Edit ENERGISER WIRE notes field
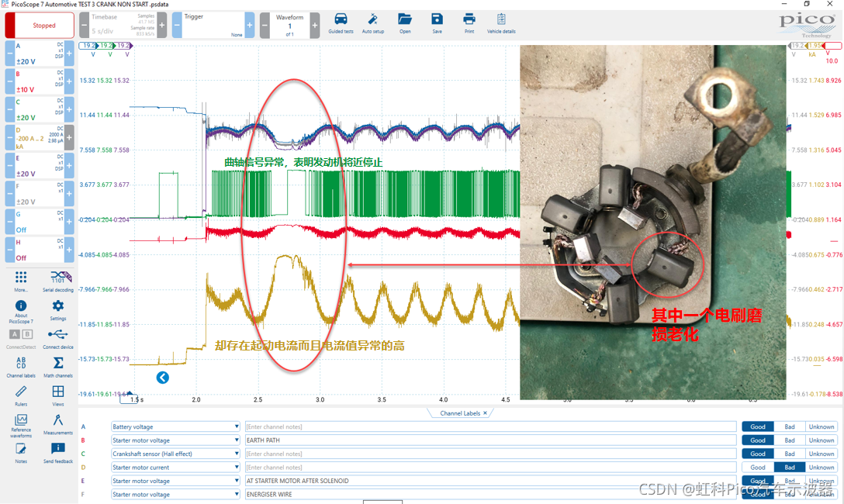This screenshot has height=504, width=844. (490, 495)
